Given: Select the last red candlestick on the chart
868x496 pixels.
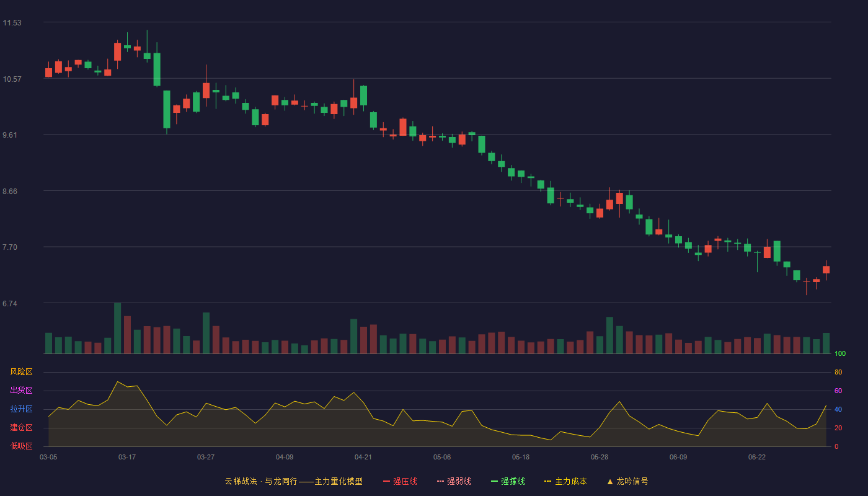Looking at the screenshot, I should [x=826, y=270].
